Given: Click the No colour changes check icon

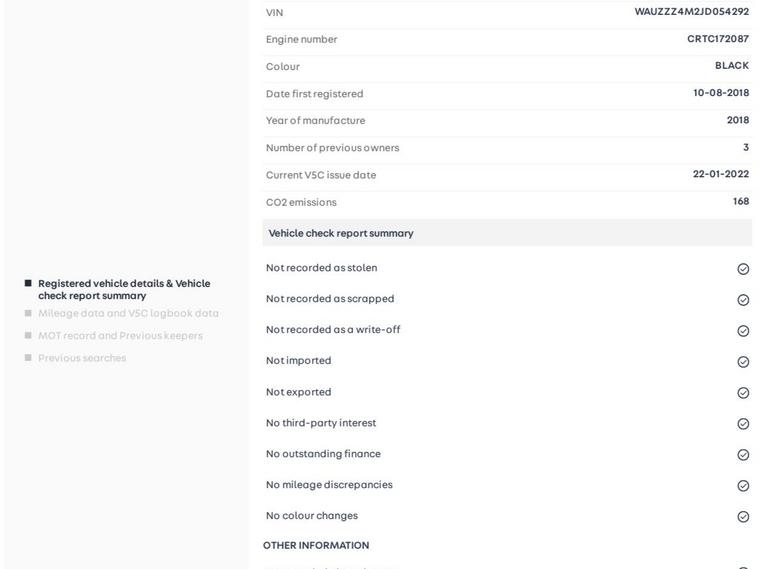Looking at the screenshot, I should tap(743, 517).
